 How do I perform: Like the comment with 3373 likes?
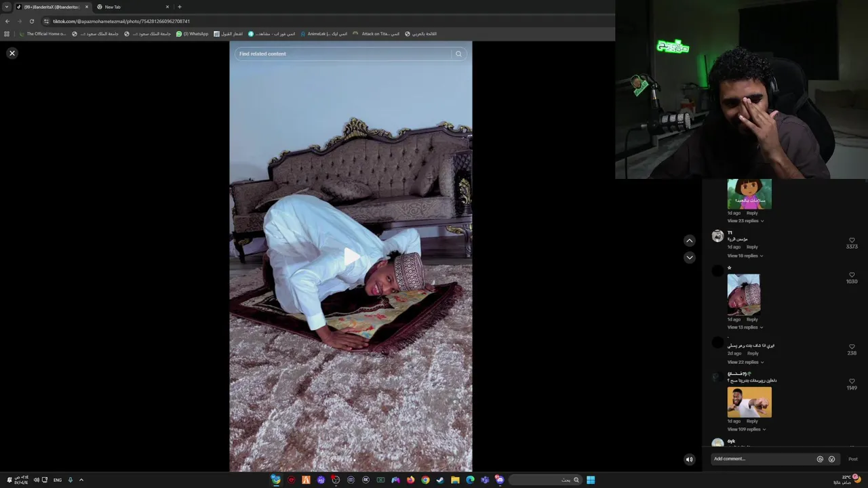852,240
